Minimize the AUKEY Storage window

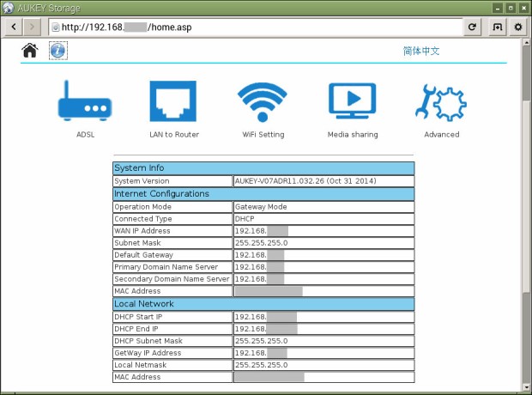[x=498, y=8]
